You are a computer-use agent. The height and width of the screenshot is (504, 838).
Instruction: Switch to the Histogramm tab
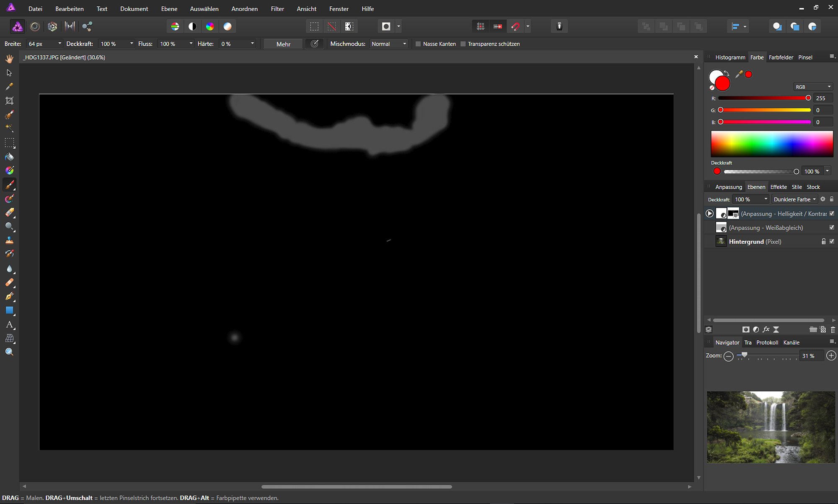(730, 57)
